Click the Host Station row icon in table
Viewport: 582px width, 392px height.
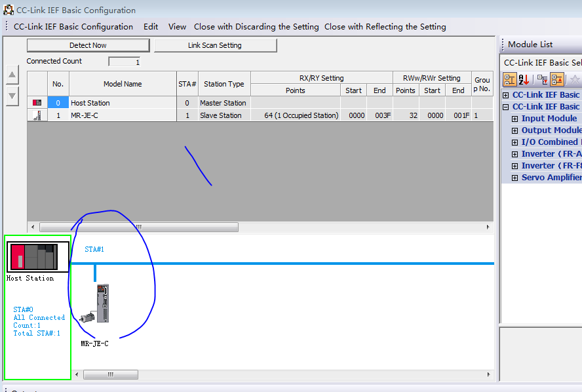(x=37, y=103)
